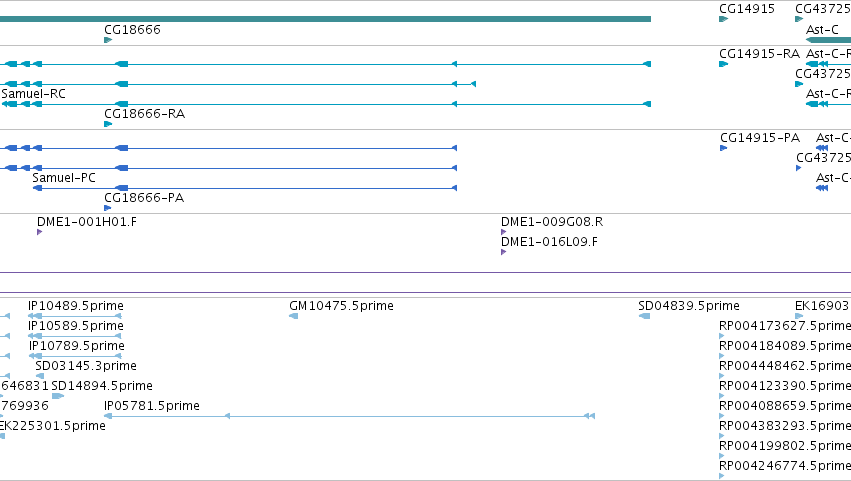851x481 pixels.
Task: Click the CG14915-PA protein label
Action: coord(760,138)
